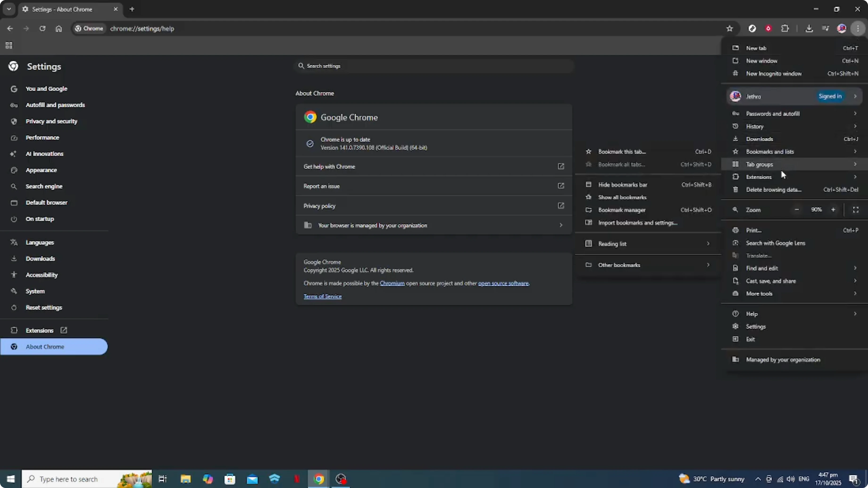Expand Passwords and autofill submenu
868x488 pixels.
795,114
